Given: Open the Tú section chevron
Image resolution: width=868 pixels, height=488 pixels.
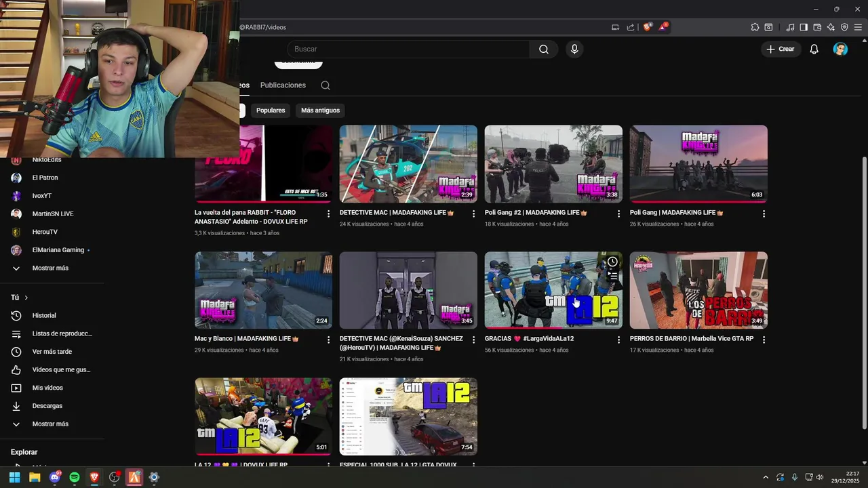Looking at the screenshot, I should (x=26, y=298).
